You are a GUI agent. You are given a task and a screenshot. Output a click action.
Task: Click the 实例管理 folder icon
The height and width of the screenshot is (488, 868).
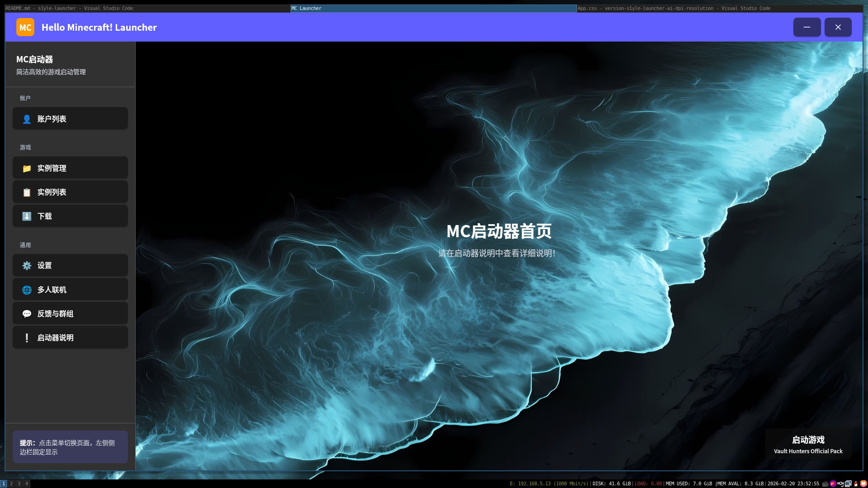[27, 168]
